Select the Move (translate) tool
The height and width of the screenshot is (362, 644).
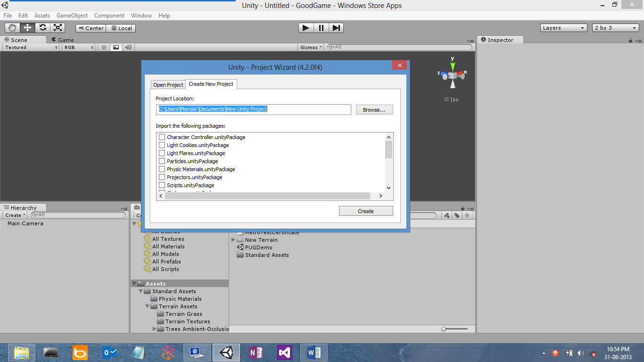27,28
